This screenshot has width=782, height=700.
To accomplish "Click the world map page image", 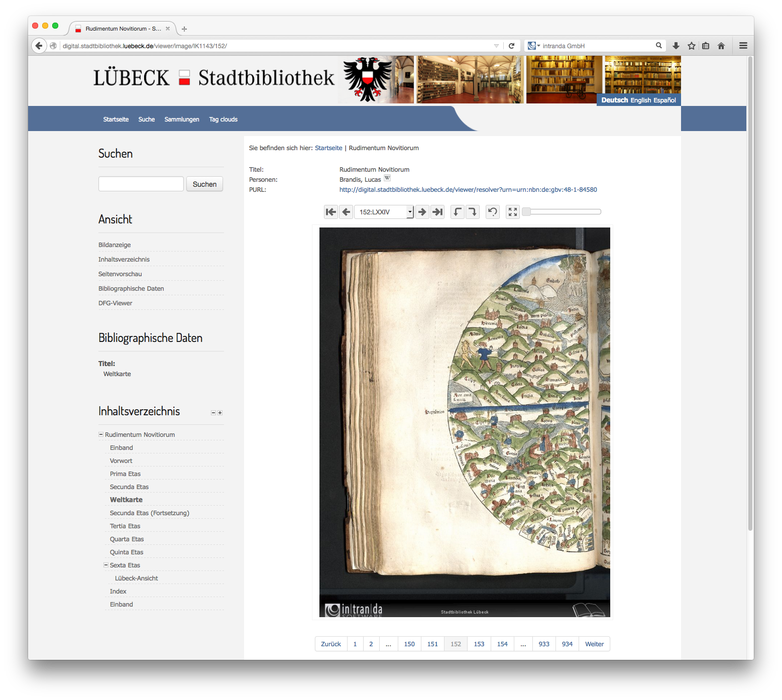I will pyautogui.click(x=465, y=422).
